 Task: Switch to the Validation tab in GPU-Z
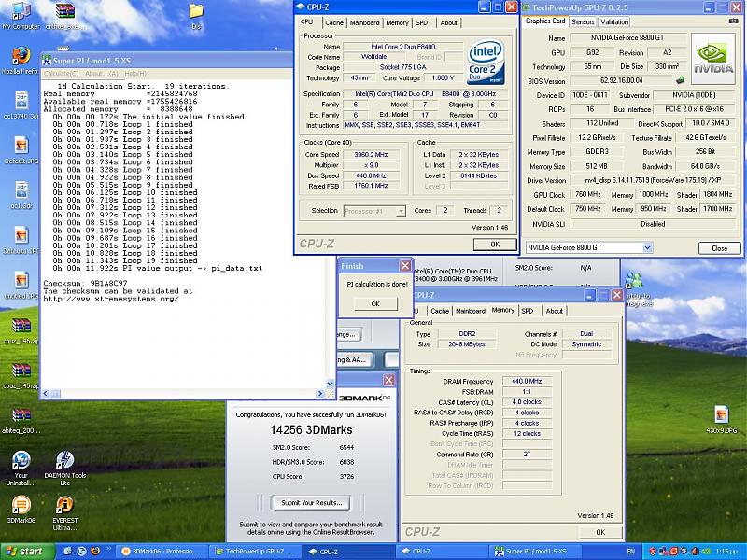[614, 21]
